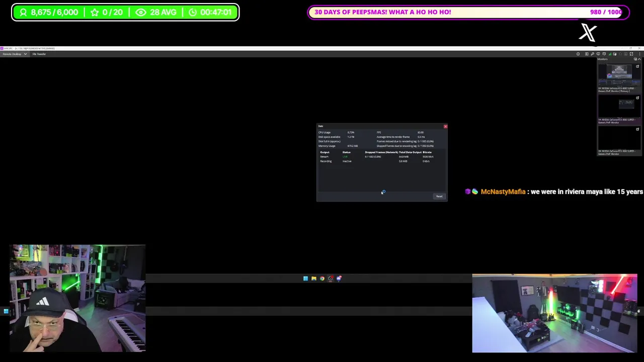This screenshot has height=362, width=644.
Task: Select the second monitor thumbnail
Action: (x=619, y=106)
